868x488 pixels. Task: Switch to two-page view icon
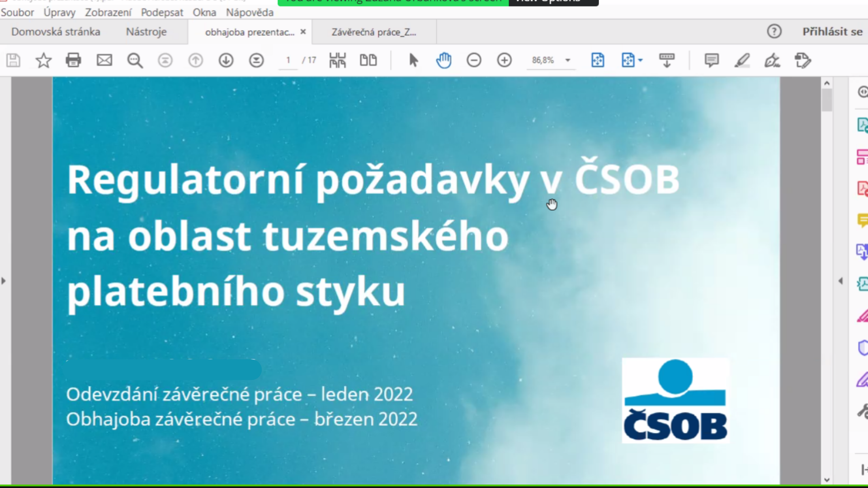point(368,60)
